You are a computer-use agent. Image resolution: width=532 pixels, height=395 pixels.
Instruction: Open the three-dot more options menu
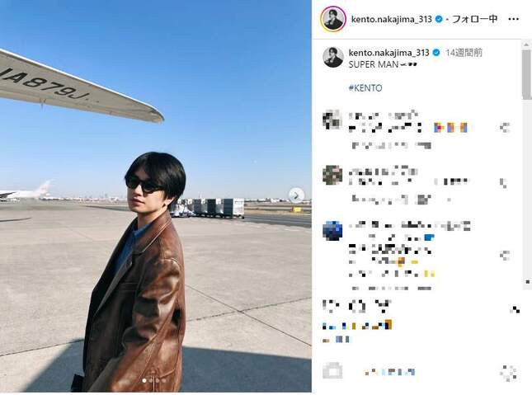[x=513, y=19]
